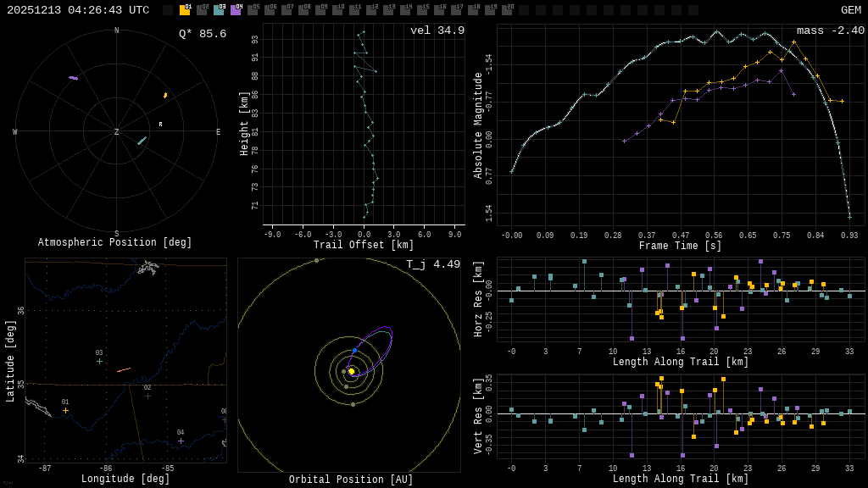Image resolution: width=868 pixels, height=488 pixels.
Task: Click the blue Earth dot on the orbit
Action: (354, 350)
